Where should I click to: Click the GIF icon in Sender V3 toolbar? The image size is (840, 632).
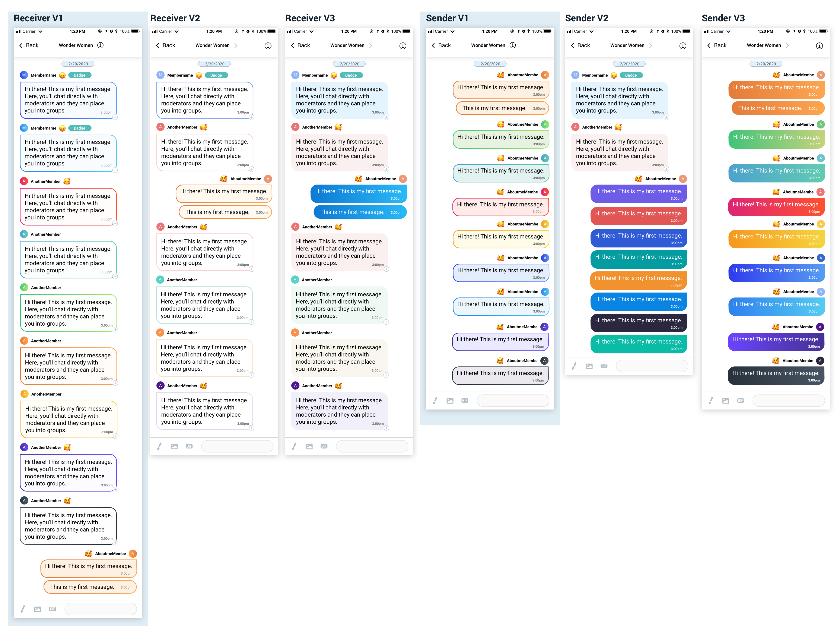click(740, 401)
